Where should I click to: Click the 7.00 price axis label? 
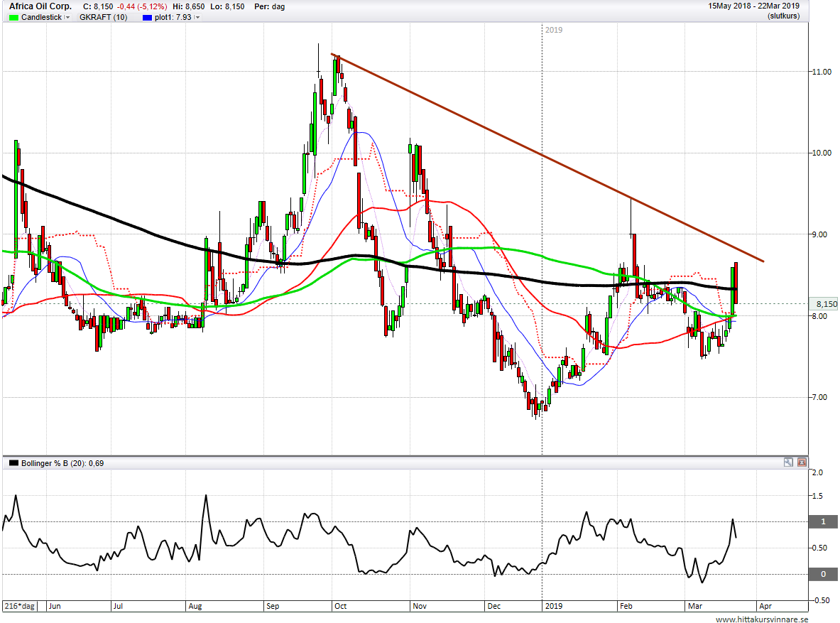pos(819,397)
